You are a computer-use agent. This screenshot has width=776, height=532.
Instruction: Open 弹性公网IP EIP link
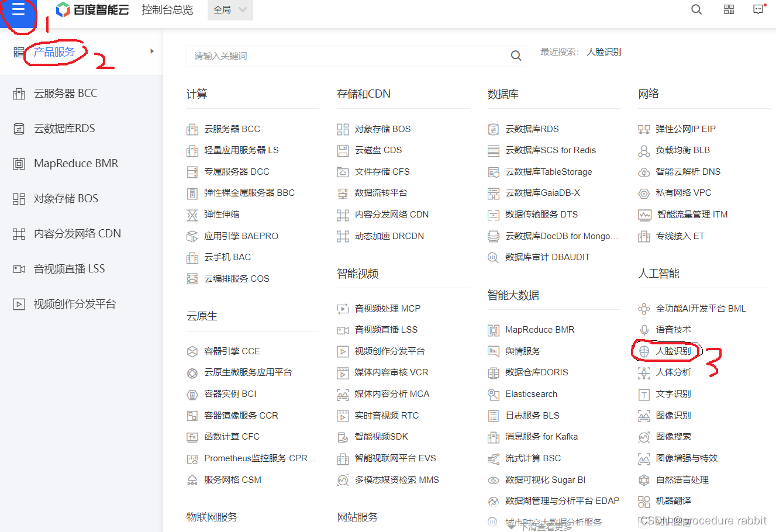click(x=685, y=129)
